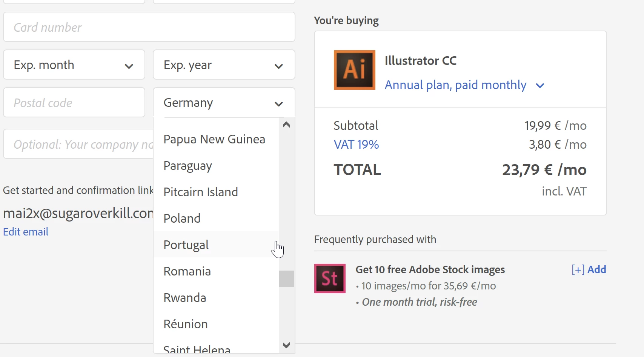The height and width of the screenshot is (357, 644).
Task: Collapse the Germany country dropdown
Action: tap(224, 103)
